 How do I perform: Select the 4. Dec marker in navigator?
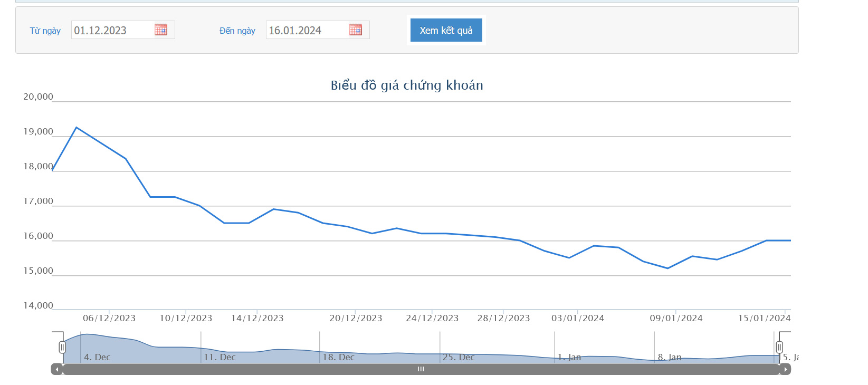click(97, 357)
